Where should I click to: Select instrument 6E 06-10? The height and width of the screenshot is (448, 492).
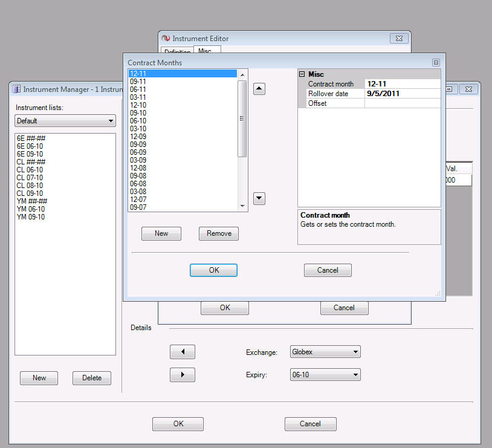(x=30, y=146)
